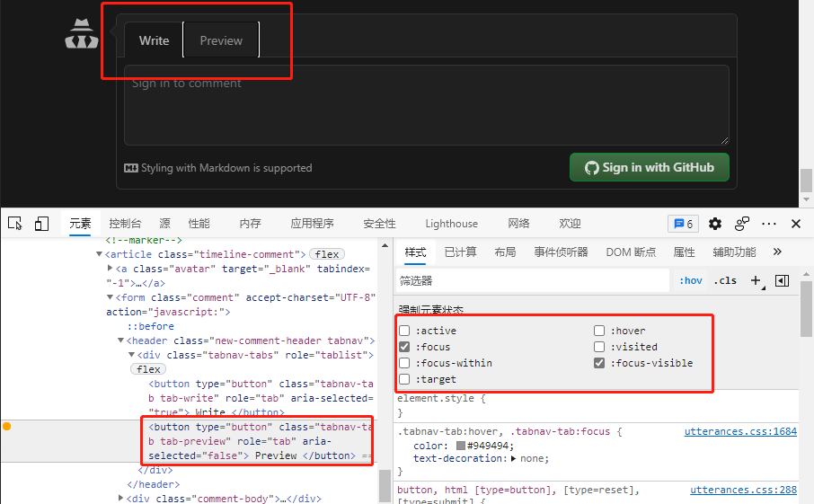
Task: Uncheck the :focus-visible state checkbox
Action: click(x=599, y=363)
